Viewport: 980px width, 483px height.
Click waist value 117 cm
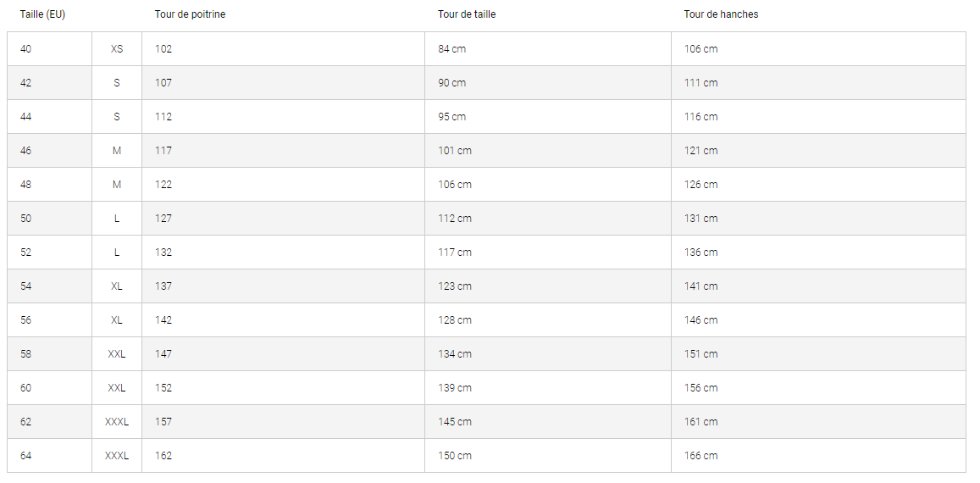[x=454, y=253]
